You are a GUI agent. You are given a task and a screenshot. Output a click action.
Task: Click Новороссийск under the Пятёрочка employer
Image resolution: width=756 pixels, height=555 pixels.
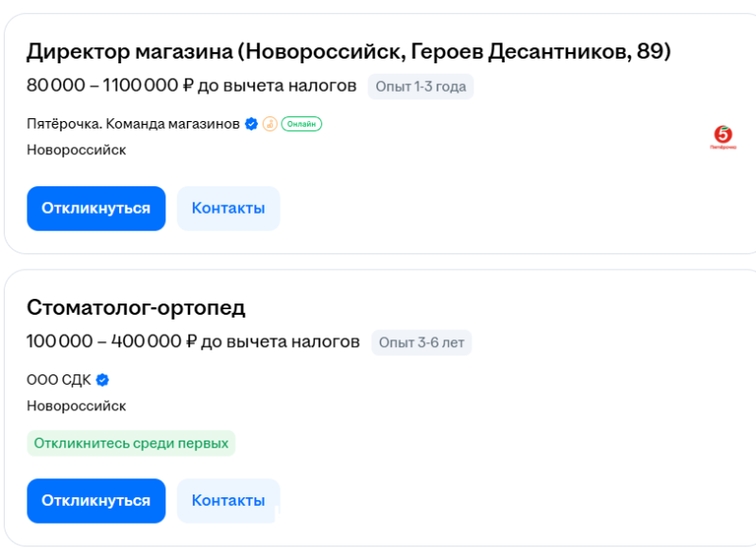(x=76, y=149)
